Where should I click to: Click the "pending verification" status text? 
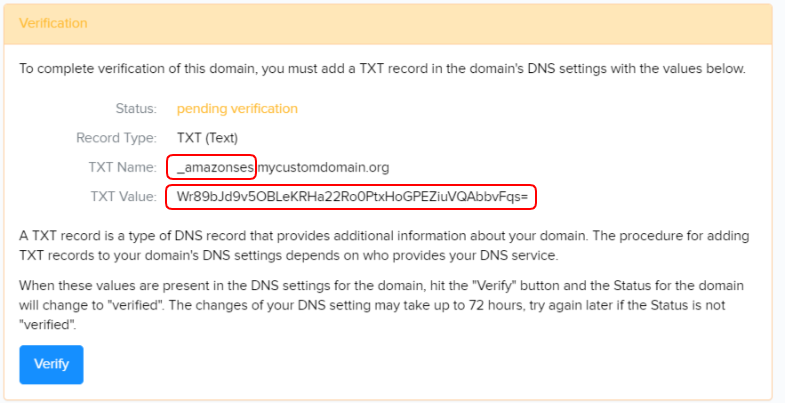237,108
